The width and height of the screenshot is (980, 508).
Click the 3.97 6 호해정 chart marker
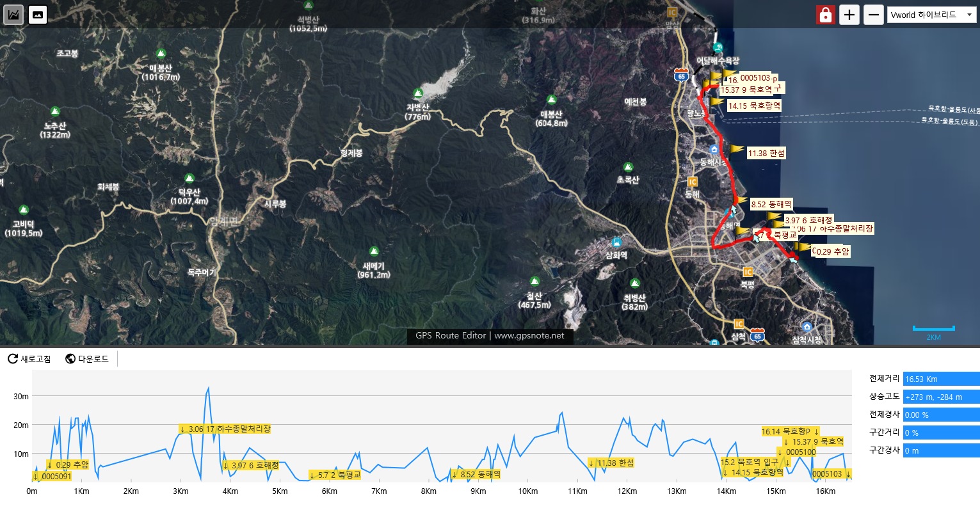(x=250, y=466)
